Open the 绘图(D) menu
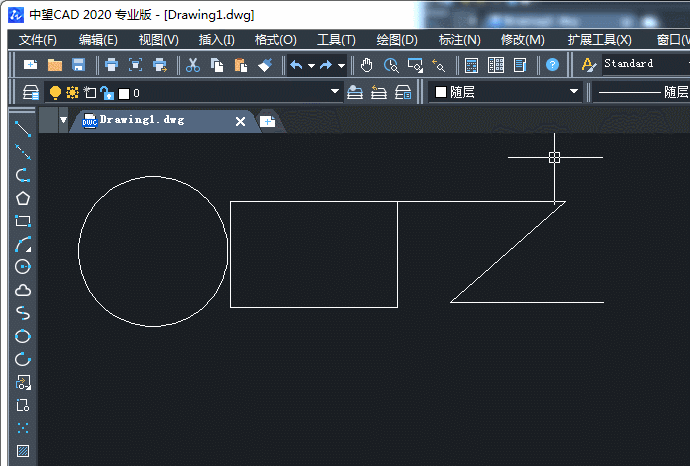Image resolution: width=690 pixels, height=466 pixels. pos(397,40)
